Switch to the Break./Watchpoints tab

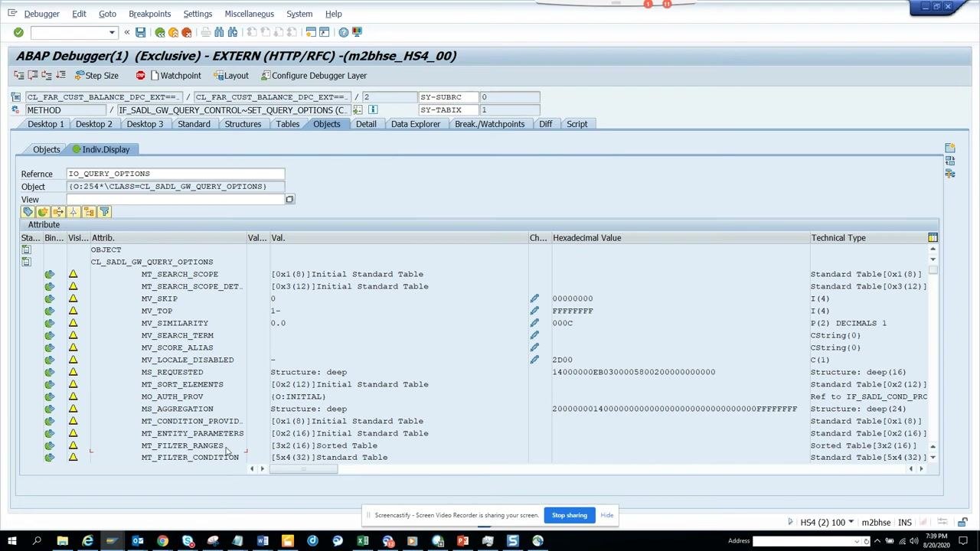[x=490, y=124]
